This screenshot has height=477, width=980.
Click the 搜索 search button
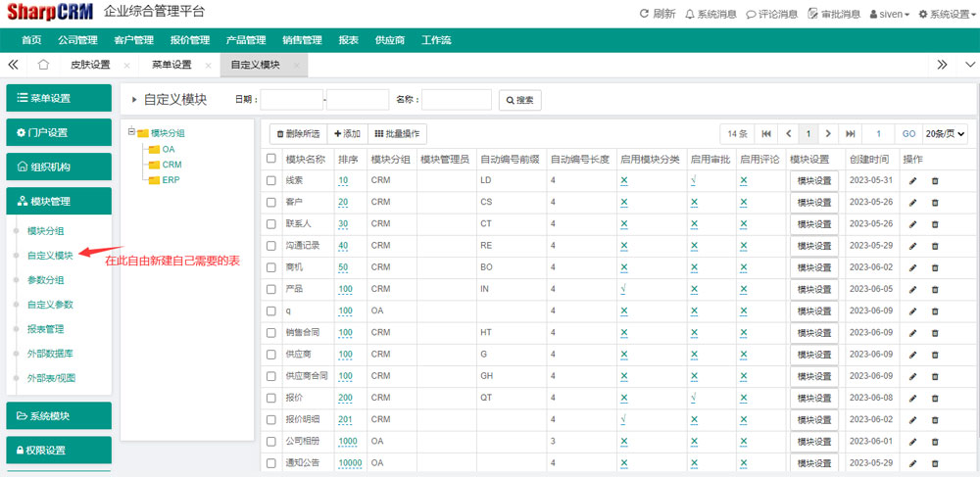[519, 100]
